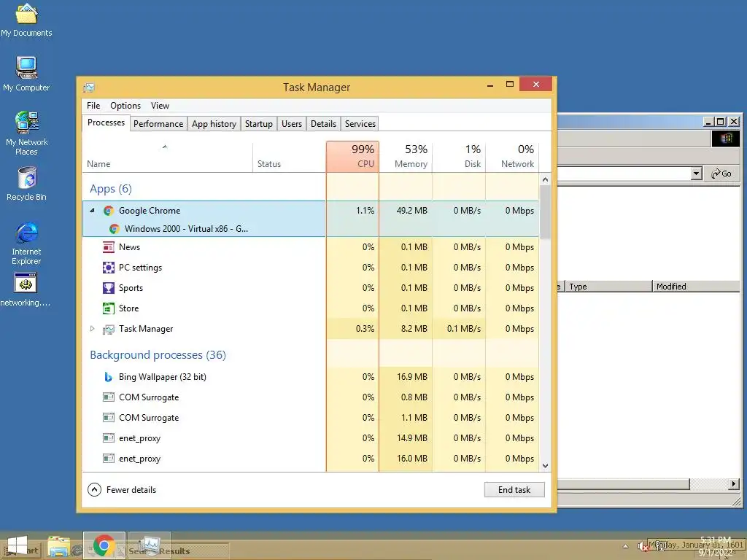Click the Task Manager process icon

pyautogui.click(x=109, y=329)
